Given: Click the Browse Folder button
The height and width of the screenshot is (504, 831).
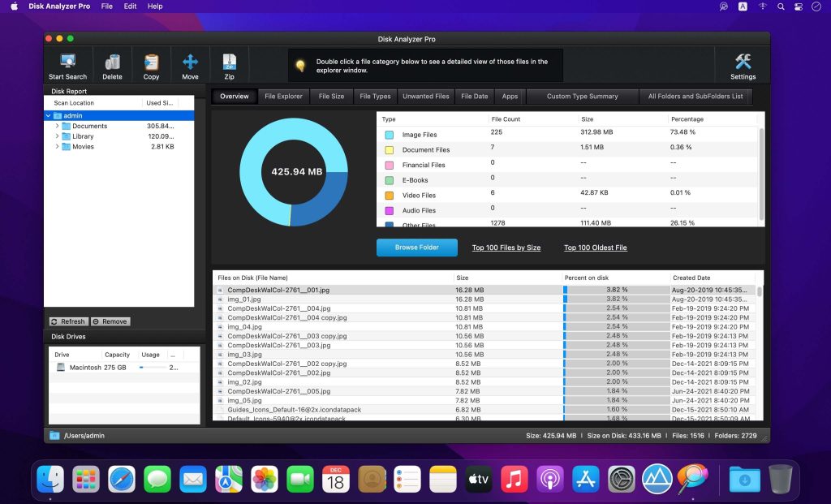Looking at the screenshot, I should (x=416, y=248).
